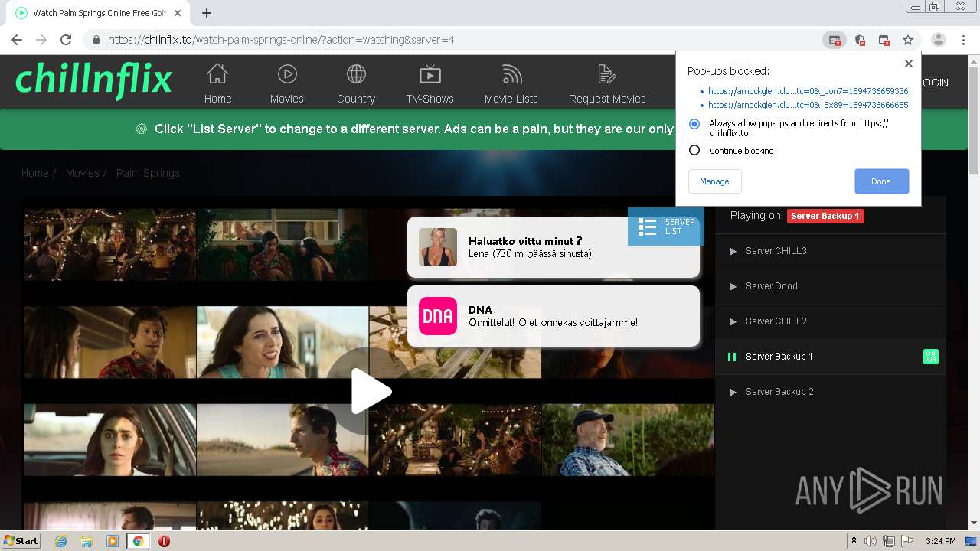Open Internet Explorer from taskbar

[x=60, y=541]
